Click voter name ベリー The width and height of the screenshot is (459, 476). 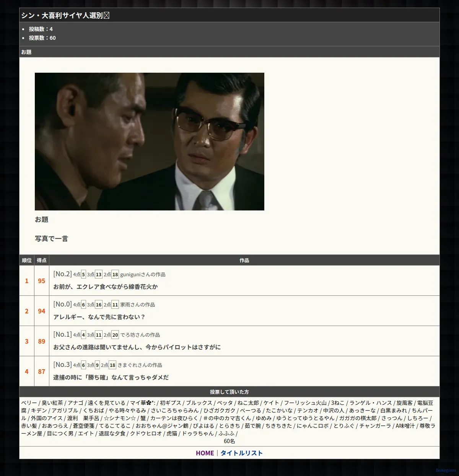(x=29, y=403)
